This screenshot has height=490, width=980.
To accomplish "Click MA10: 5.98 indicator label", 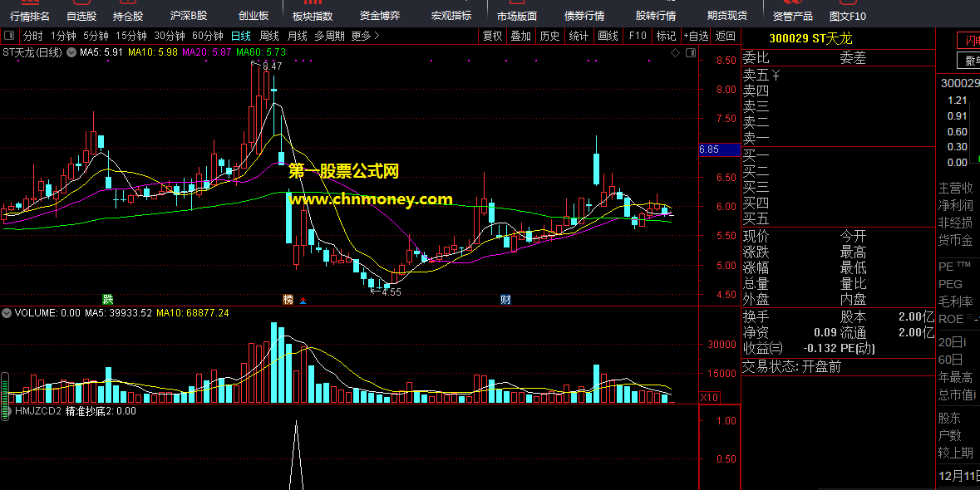I will click(x=152, y=52).
